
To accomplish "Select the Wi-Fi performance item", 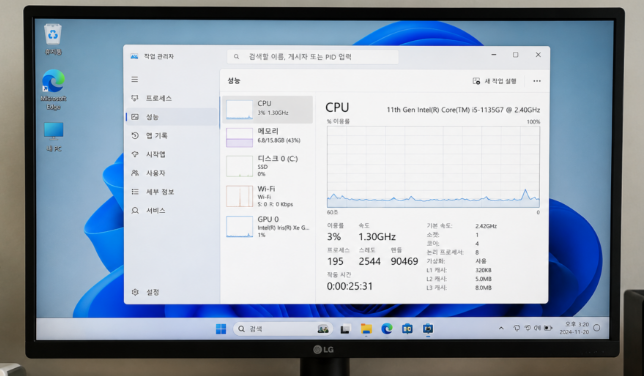I will click(267, 196).
